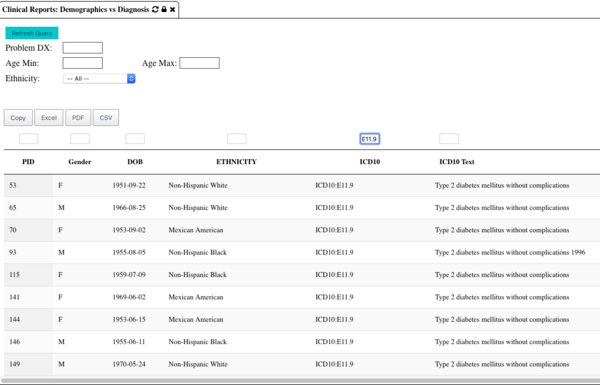Sort by the ETHNICITY column header
This screenshot has height=385, width=600.
(236, 162)
